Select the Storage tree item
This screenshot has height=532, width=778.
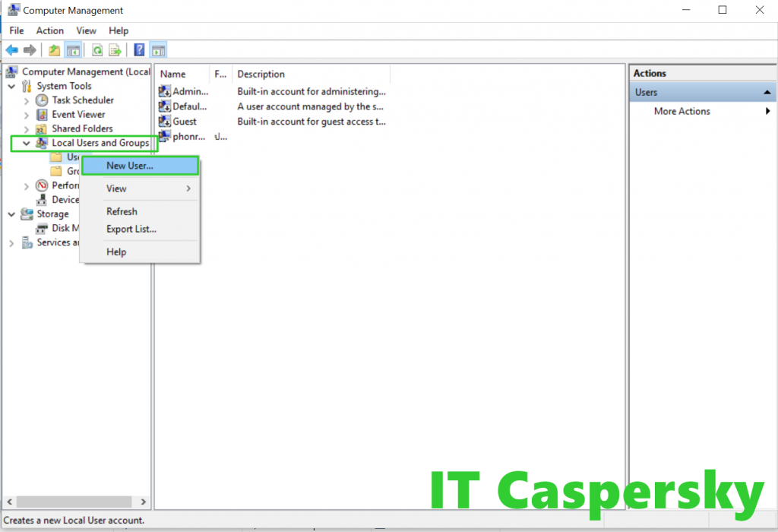(52, 214)
